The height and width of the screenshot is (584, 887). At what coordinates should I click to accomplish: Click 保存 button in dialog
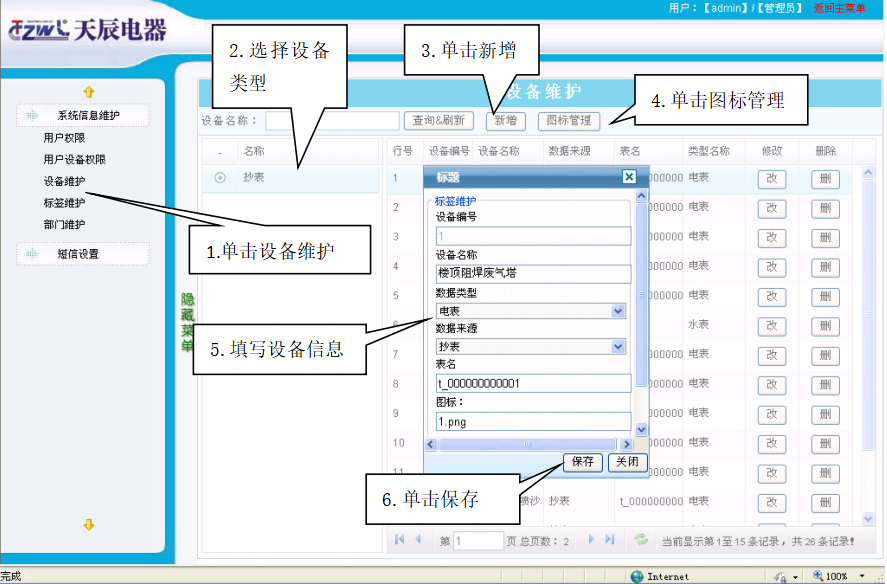point(583,462)
